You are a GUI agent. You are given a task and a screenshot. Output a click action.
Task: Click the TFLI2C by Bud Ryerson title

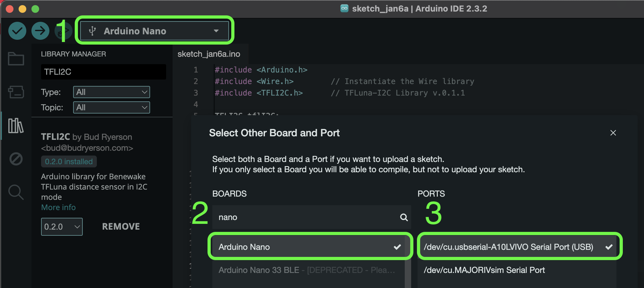point(87,137)
